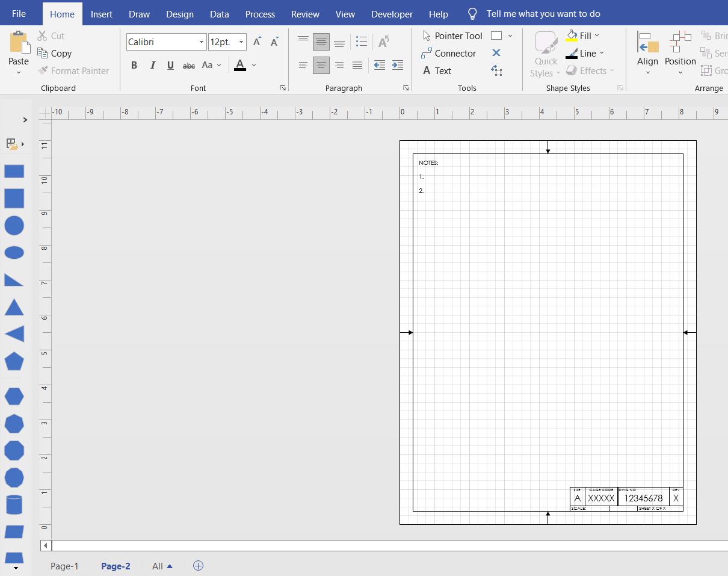Pick the ellipse shape in stencil
The image size is (728, 576).
(14, 253)
